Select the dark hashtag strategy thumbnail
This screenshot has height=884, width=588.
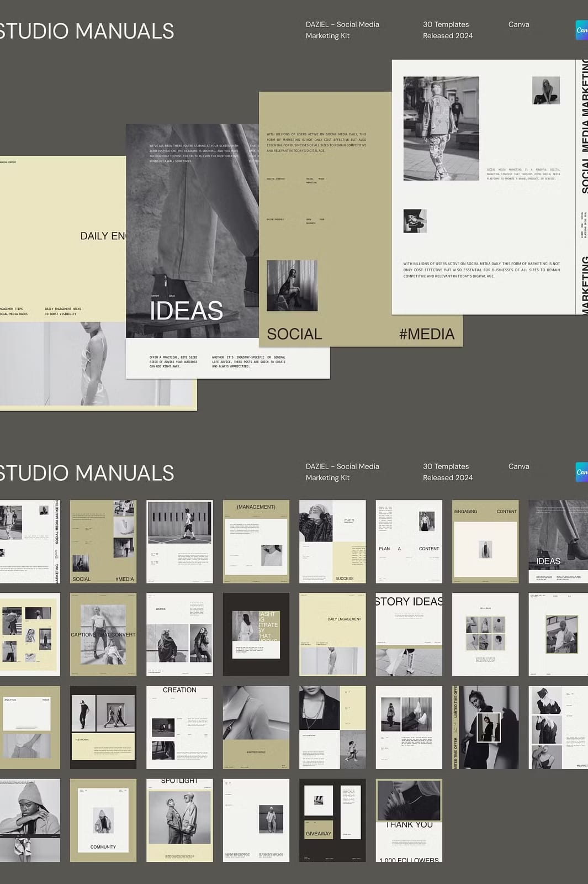click(256, 634)
